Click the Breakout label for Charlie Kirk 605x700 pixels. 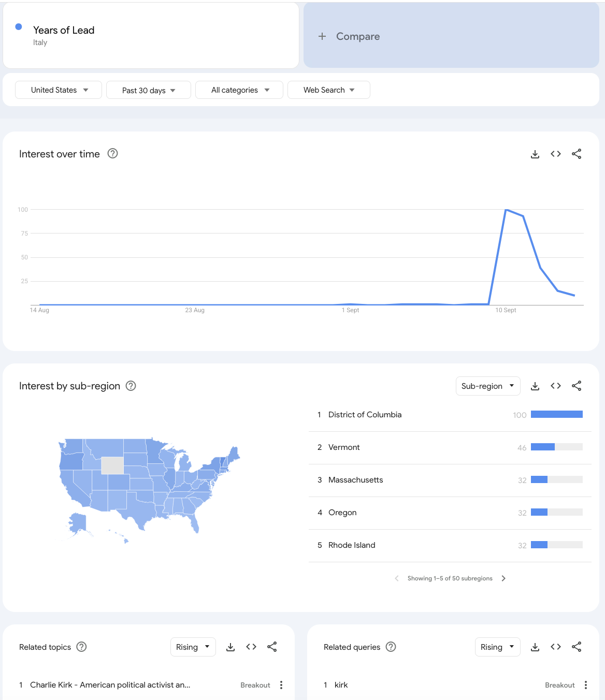(x=255, y=685)
